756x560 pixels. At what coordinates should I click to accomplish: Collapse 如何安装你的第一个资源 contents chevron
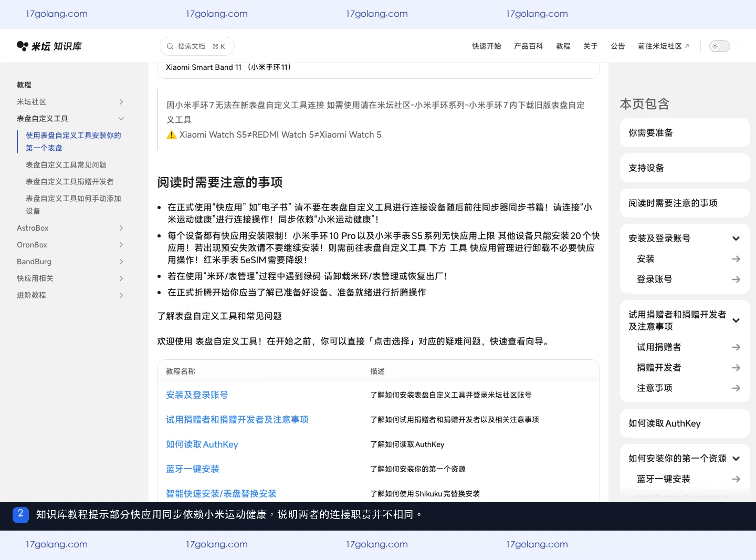[736, 459]
